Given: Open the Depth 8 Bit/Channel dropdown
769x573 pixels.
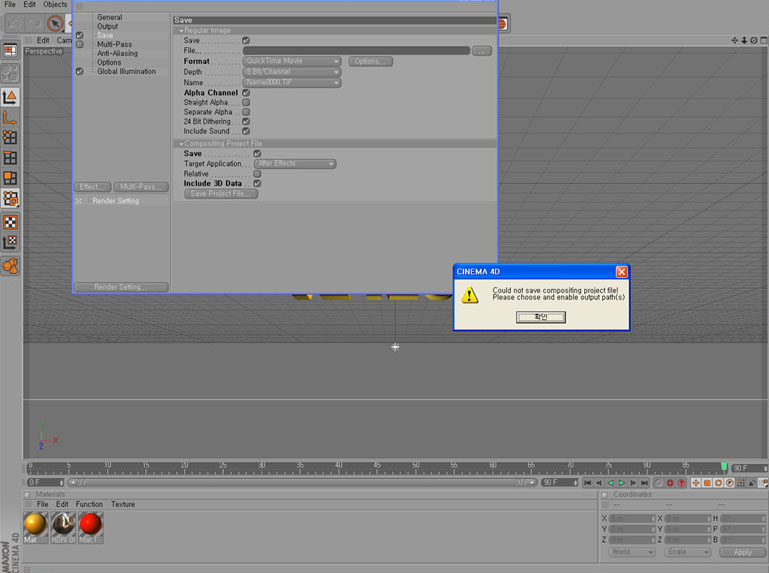Looking at the screenshot, I should tap(292, 72).
